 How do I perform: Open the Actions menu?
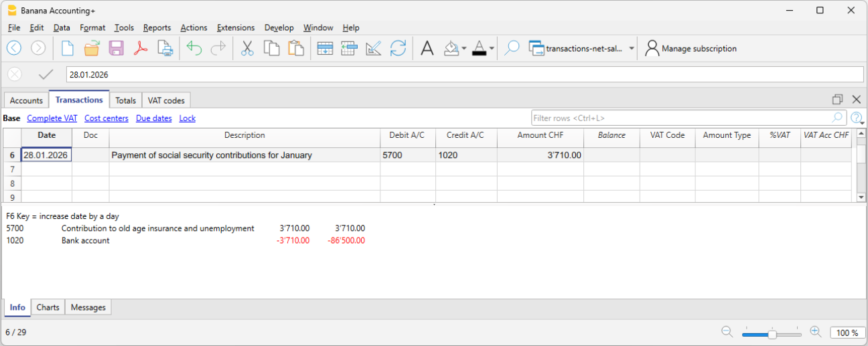click(194, 27)
